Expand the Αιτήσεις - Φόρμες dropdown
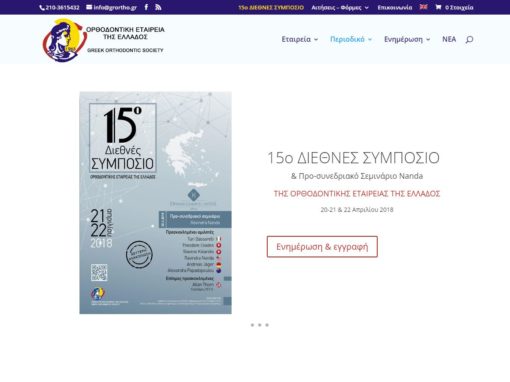This screenshot has height=382, width=510. (340, 7)
